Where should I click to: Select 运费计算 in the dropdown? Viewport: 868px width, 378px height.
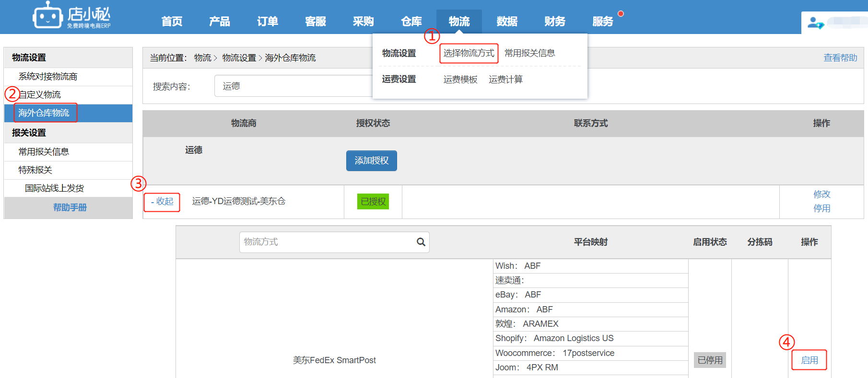click(x=506, y=80)
